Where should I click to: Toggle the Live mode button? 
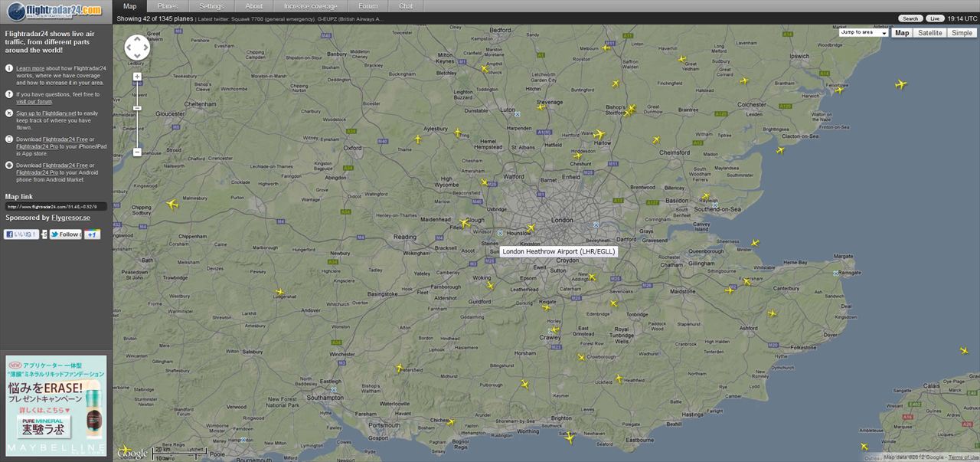pos(935,18)
